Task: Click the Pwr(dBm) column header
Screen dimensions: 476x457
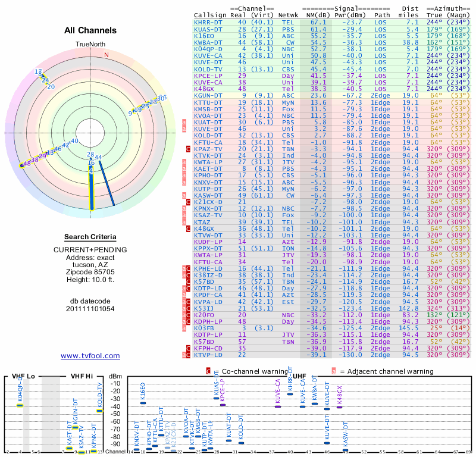Action: click(350, 15)
